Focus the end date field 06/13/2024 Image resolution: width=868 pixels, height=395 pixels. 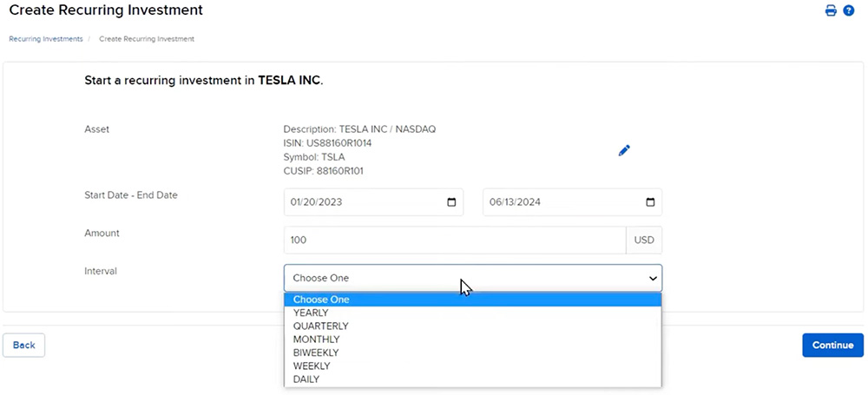(560, 202)
